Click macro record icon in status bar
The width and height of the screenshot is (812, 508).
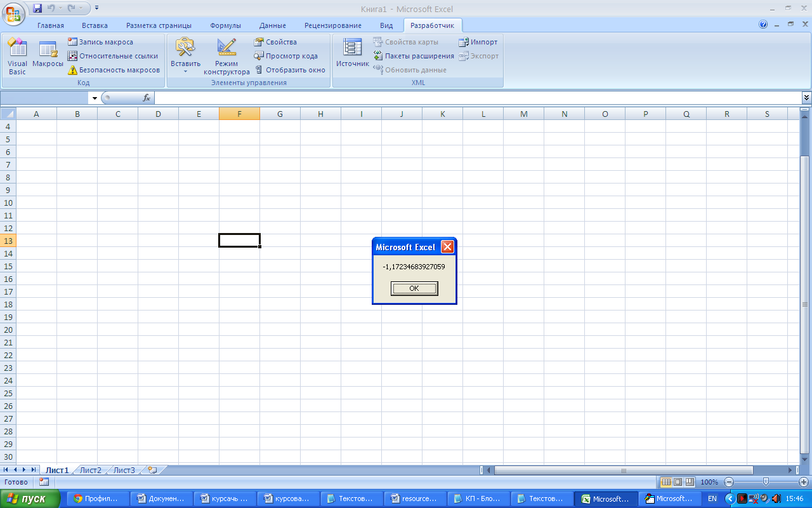pyautogui.click(x=44, y=482)
